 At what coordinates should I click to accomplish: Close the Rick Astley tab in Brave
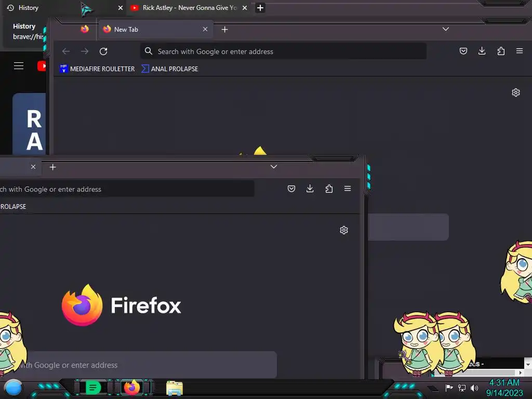(x=245, y=8)
